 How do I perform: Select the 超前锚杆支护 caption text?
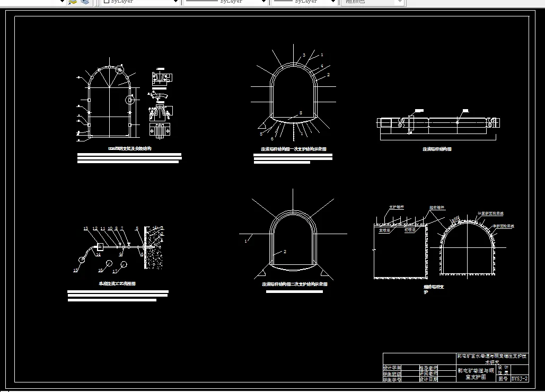point(434,289)
